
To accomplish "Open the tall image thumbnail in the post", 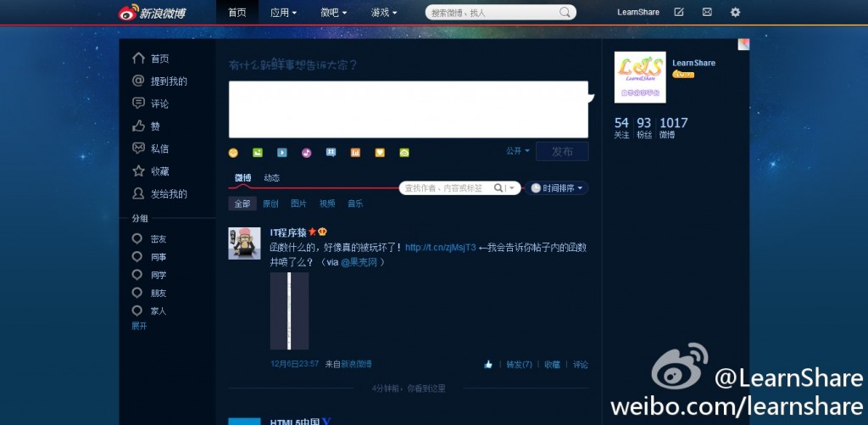I will (x=289, y=310).
